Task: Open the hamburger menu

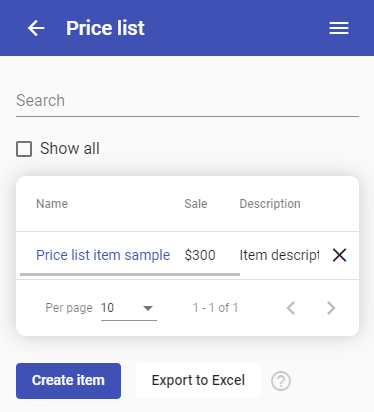Action: tap(339, 28)
